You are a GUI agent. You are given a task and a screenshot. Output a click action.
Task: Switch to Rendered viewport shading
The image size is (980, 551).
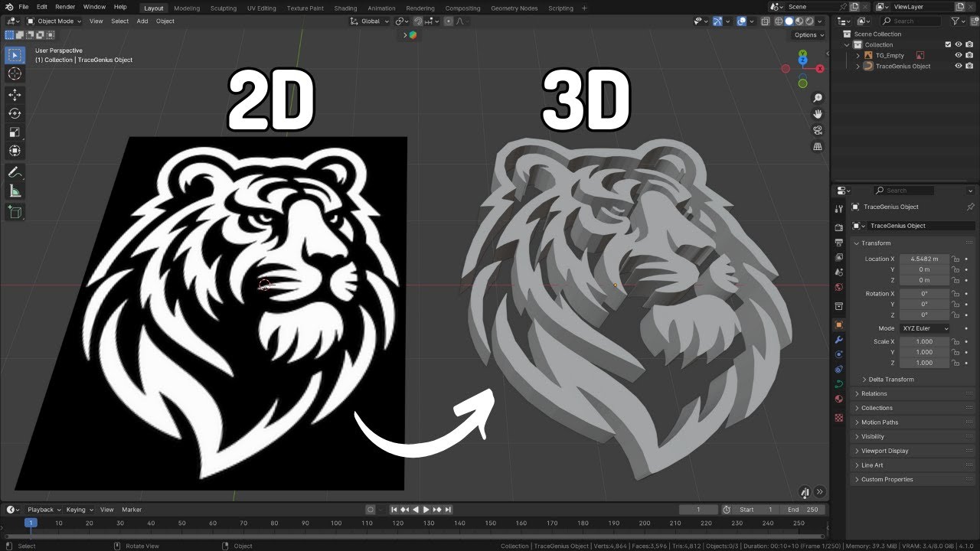coord(808,21)
